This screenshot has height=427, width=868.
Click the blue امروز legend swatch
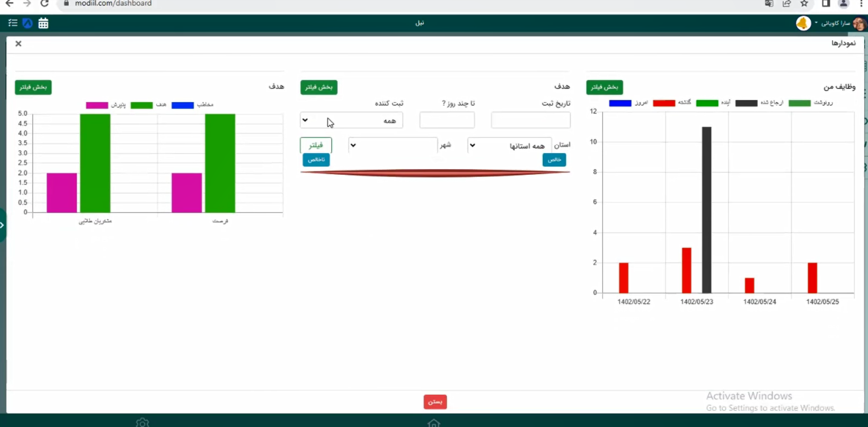pyautogui.click(x=620, y=103)
